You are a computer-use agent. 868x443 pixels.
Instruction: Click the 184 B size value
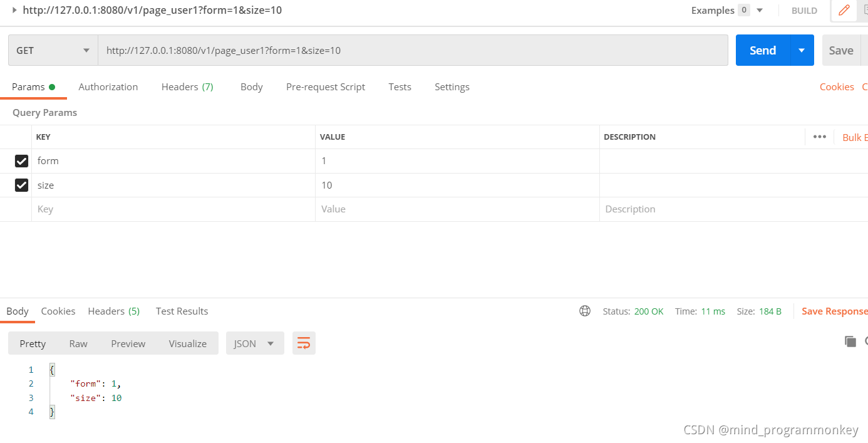point(770,311)
